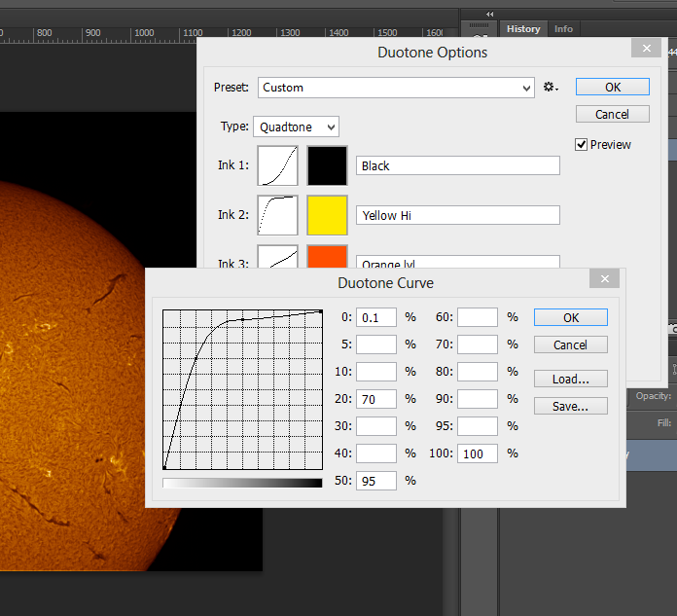Close the Duotone Options dialog
677x616 pixels.
pos(645,49)
